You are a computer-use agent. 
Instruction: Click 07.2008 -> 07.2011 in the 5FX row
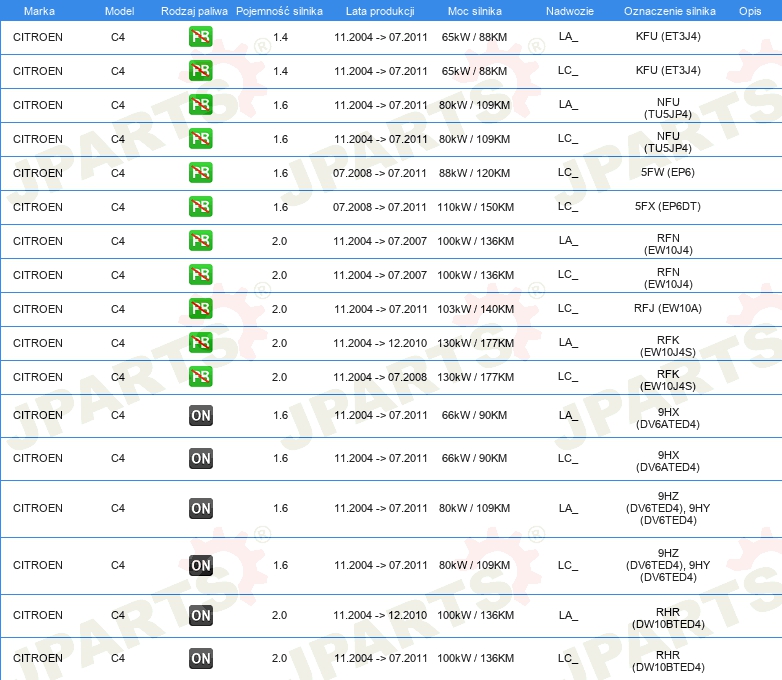point(380,207)
